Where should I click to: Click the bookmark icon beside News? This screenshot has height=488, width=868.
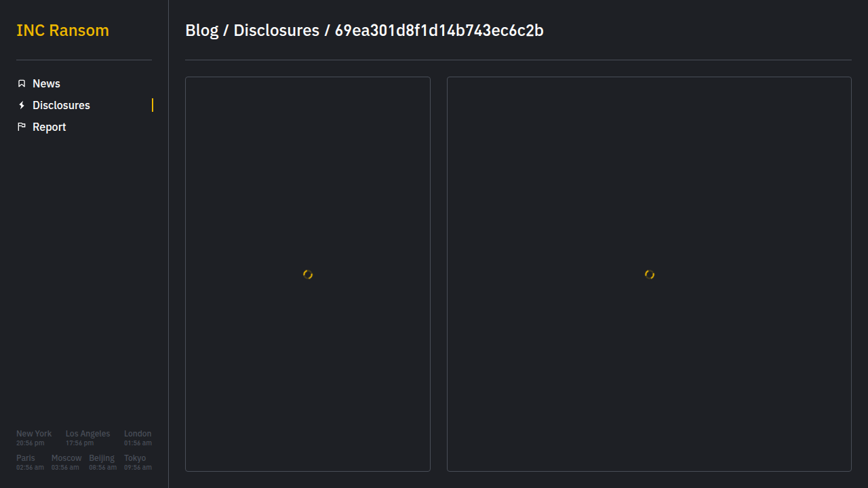point(22,83)
